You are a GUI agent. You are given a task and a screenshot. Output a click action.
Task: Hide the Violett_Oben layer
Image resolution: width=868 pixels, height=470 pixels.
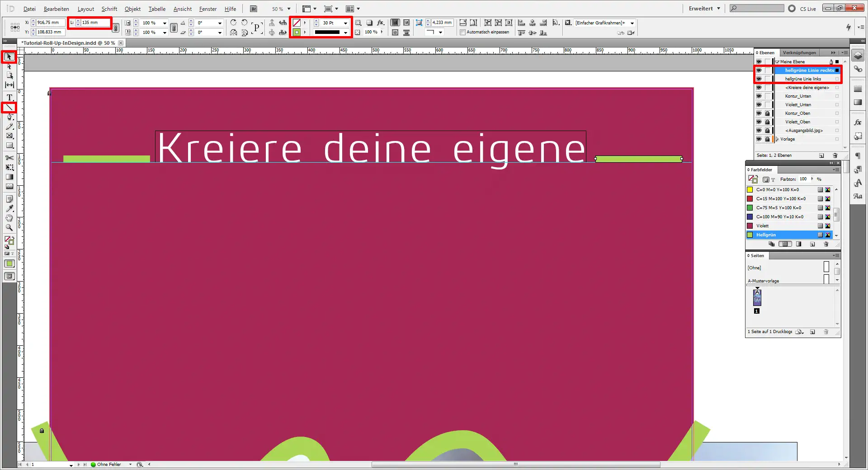tap(759, 122)
